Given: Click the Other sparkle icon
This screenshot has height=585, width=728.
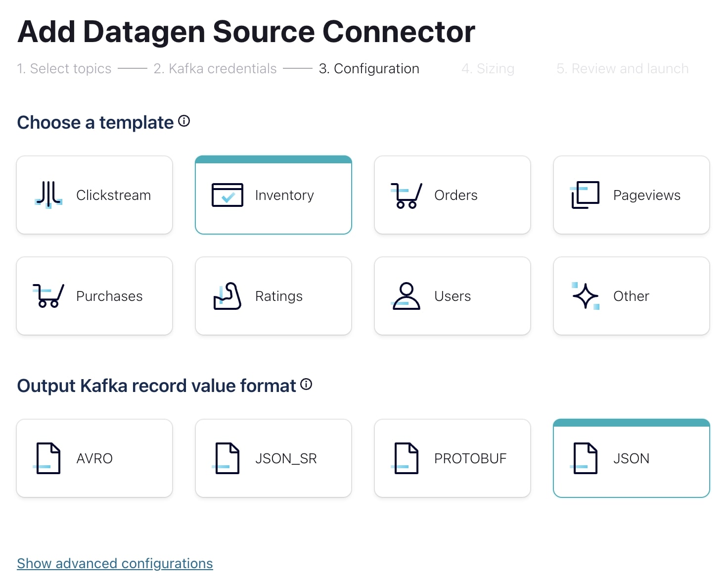Looking at the screenshot, I should click(x=586, y=296).
